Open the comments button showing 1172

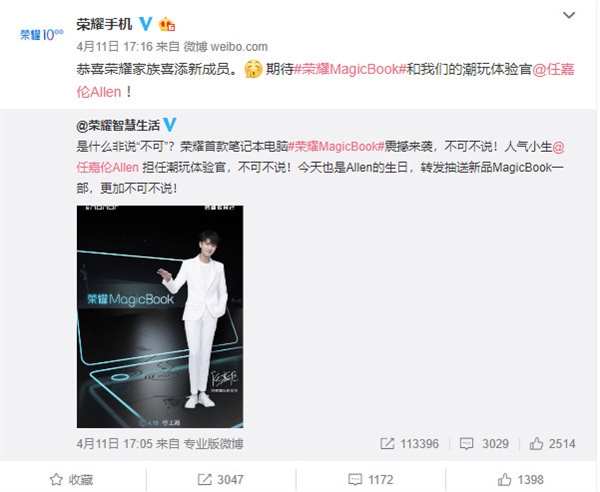coord(370,479)
